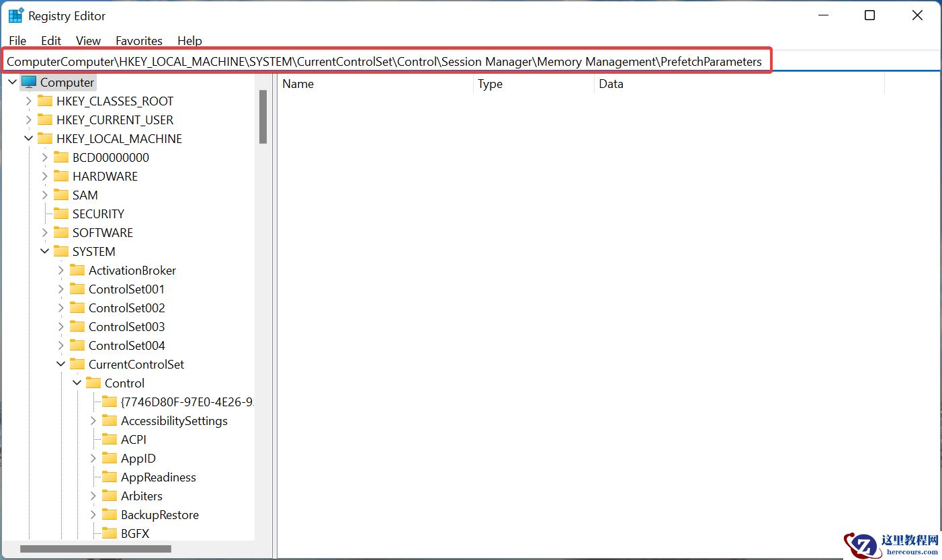This screenshot has height=560, width=942.
Task: Expand the HKEY_CLASSES_ROOT hive
Action: point(28,101)
